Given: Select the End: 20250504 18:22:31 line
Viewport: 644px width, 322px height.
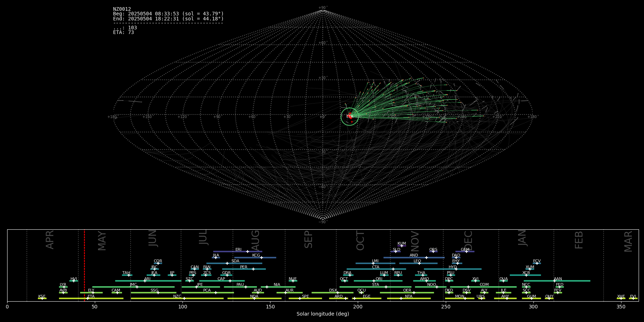Looking at the screenshot, I should pos(168,19).
